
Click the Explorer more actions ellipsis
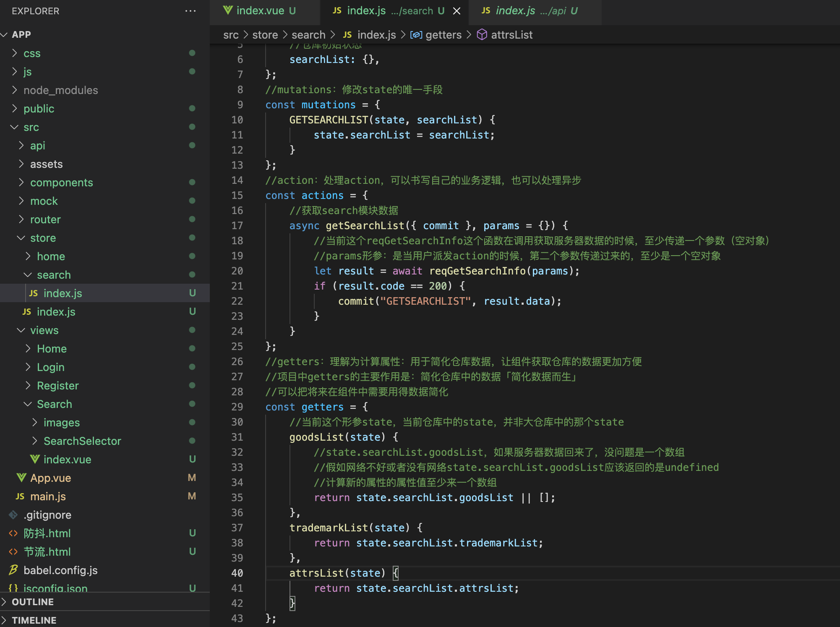pos(190,11)
